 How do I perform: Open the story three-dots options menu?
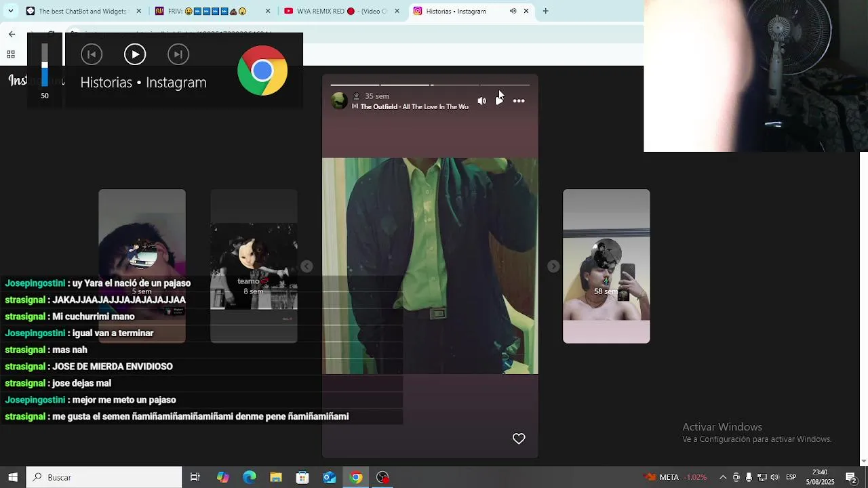coord(519,101)
